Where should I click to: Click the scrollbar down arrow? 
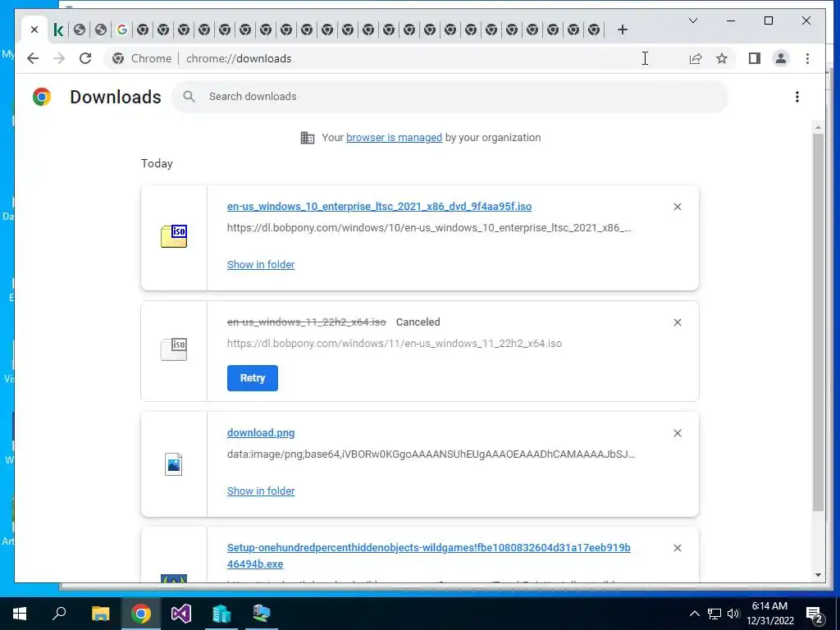pyautogui.click(x=818, y=575)
